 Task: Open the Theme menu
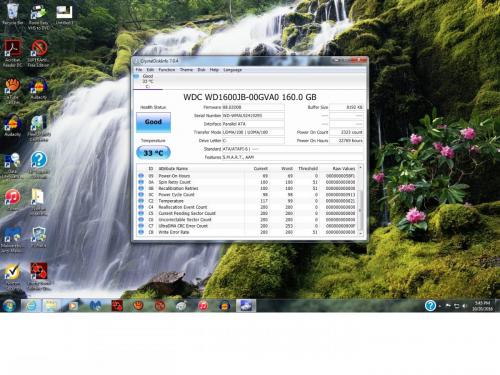point(186,70)
